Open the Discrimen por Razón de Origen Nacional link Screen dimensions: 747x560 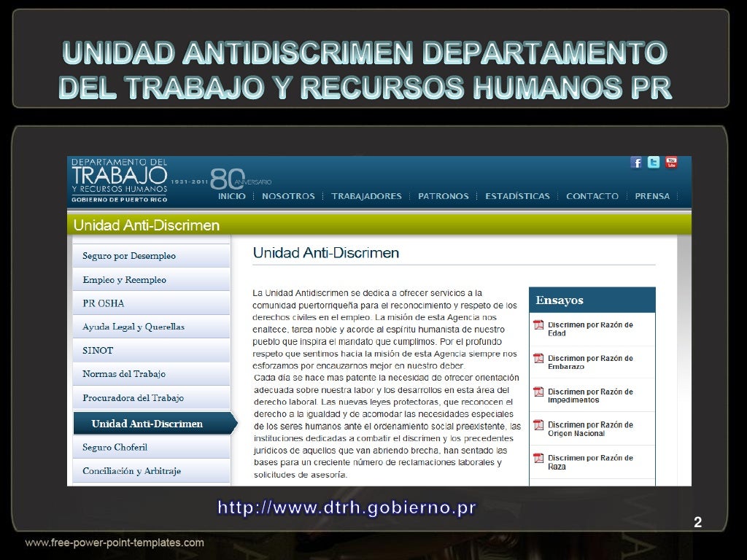(x=589, y=429)
